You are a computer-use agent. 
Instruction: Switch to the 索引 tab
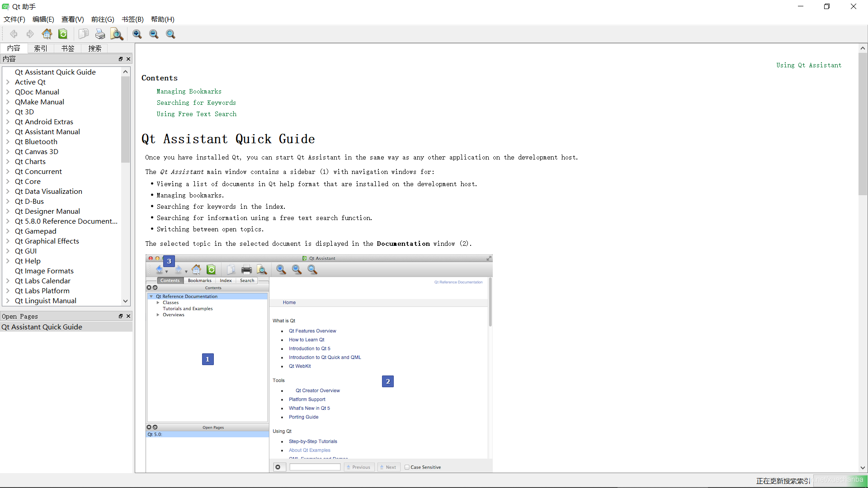[x=41, y=48]
